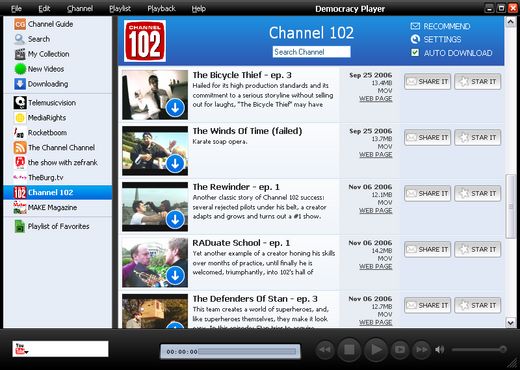Click the play button in player bar

(x=375, y=350)
